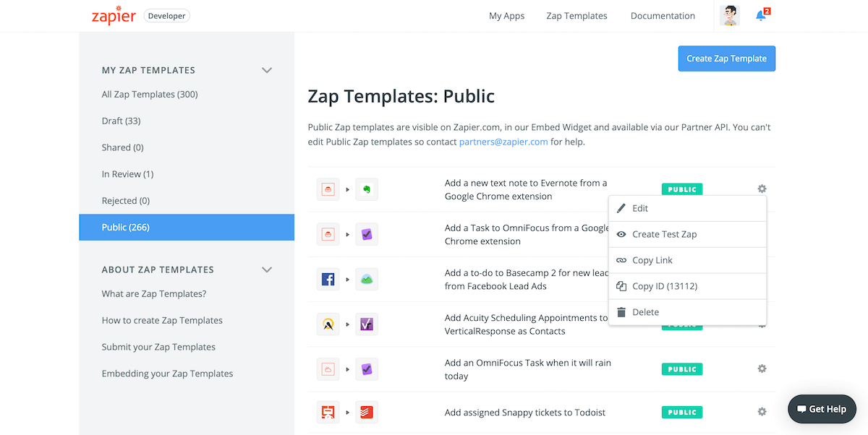This screenshot has height=435, width=868.
Task: Open My Apps in the top navigation
Action: (x=506, y=15)
